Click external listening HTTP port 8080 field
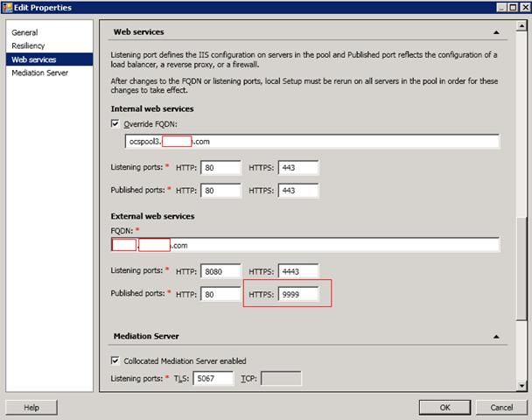Screen dimensions: 532x420 (x=220, y=271)
